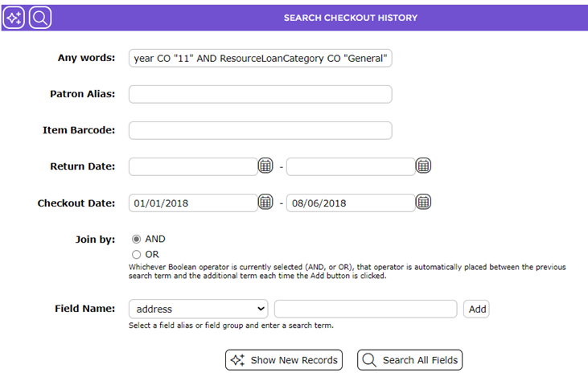Open calendar picker for Return Date end
This screenshot has height=381, width=588.
click(x=423, y=166)
